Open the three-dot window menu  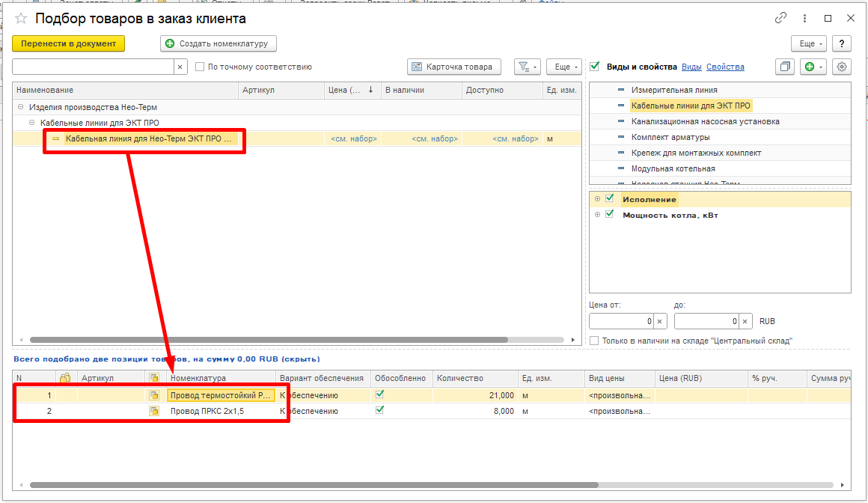tap(804, 18)
